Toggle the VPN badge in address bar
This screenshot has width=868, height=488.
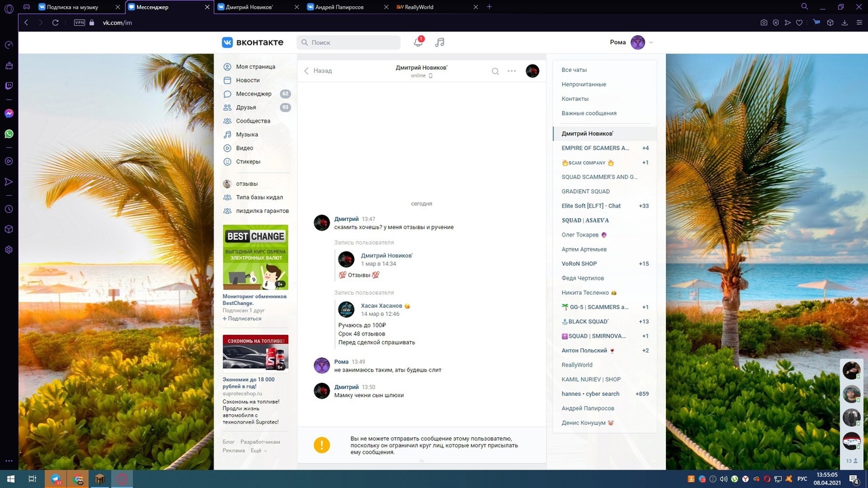pos(79,22)
